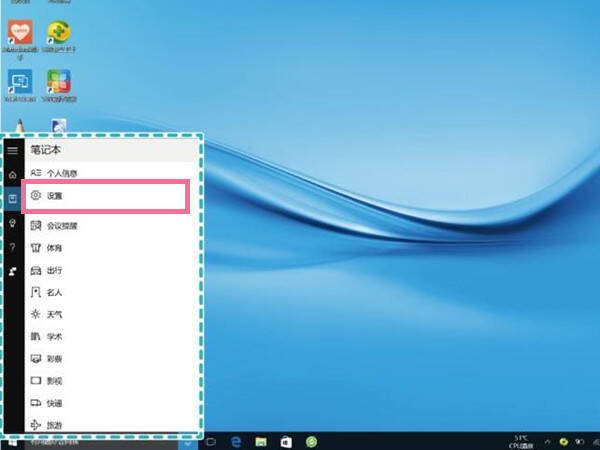The height and width of the screenshot is (450, 600).
Task: Open the lightbulb reminders icon
Action: tap(13, 223)
